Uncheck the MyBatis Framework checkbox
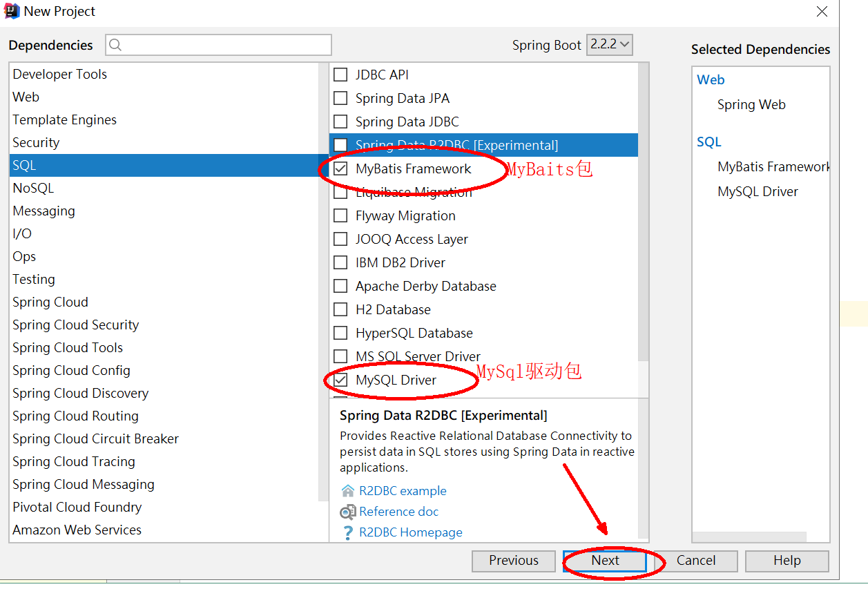 click(x=340, y=168)
